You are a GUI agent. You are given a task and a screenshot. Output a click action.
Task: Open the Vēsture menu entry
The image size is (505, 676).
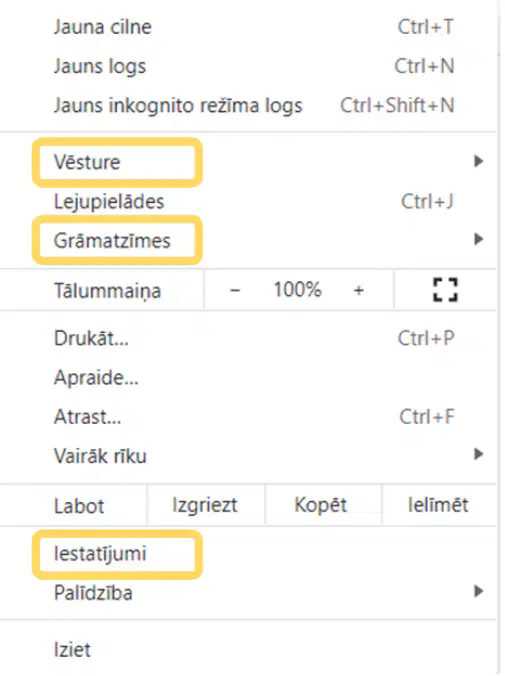pos(248,162)
